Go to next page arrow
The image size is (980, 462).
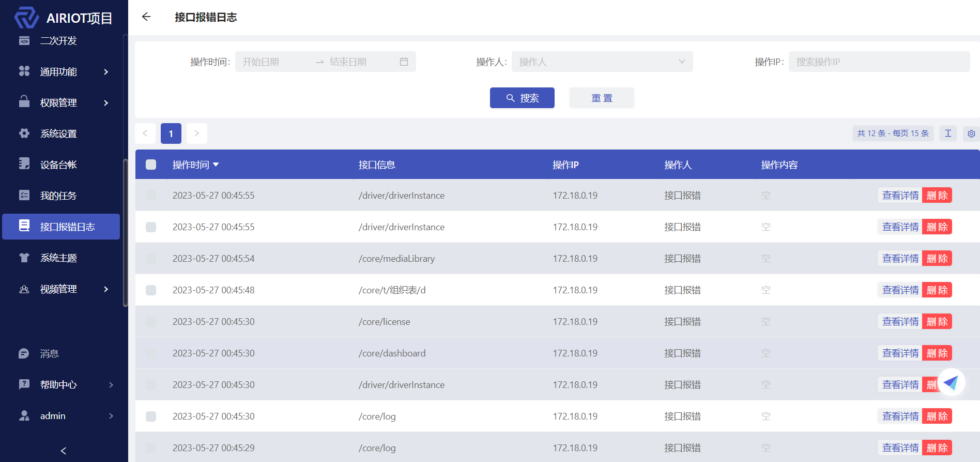coord(197,133)
